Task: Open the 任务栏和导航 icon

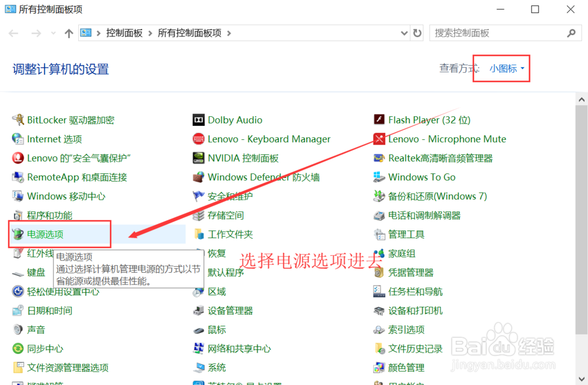Action: pyautogui.click(x=379, y=292)
